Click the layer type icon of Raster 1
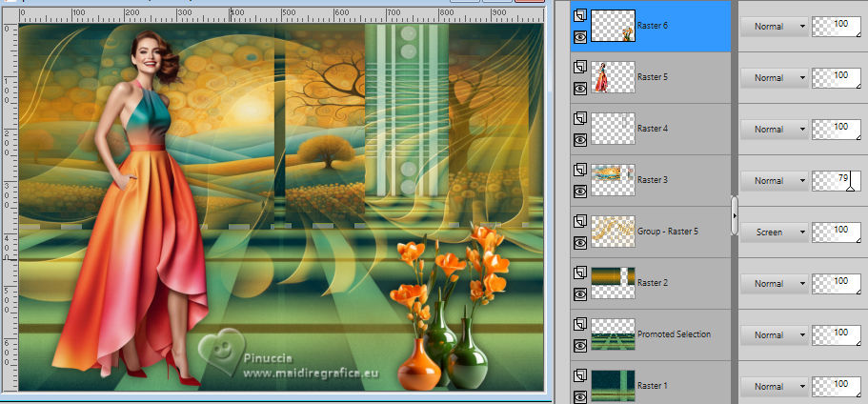 [579, 375]
